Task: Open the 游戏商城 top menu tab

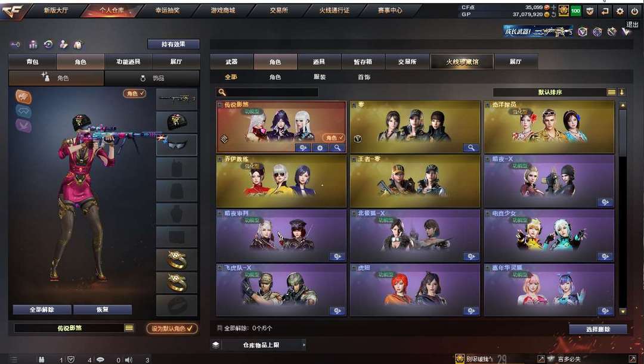Action: click(x=223, y=10)
